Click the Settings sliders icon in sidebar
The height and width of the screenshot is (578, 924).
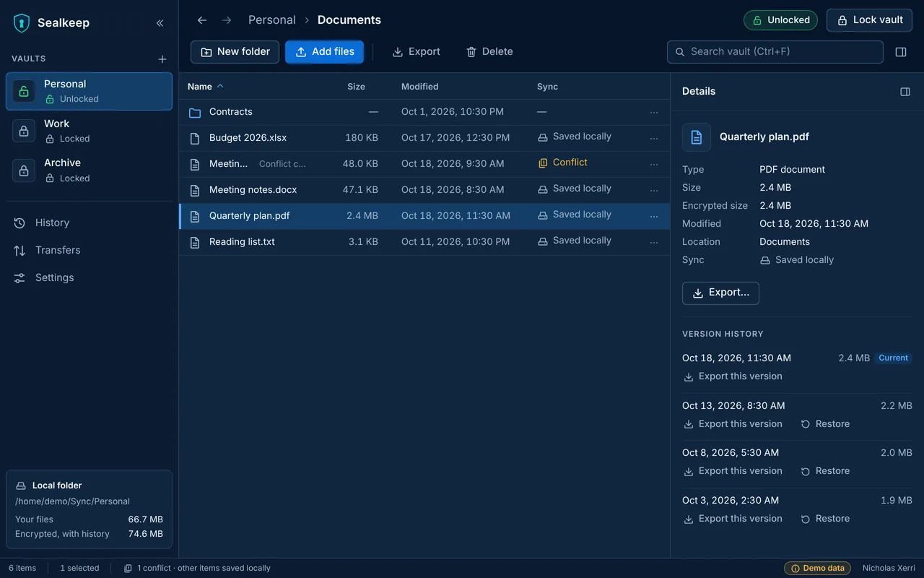[x=19, y=278]
